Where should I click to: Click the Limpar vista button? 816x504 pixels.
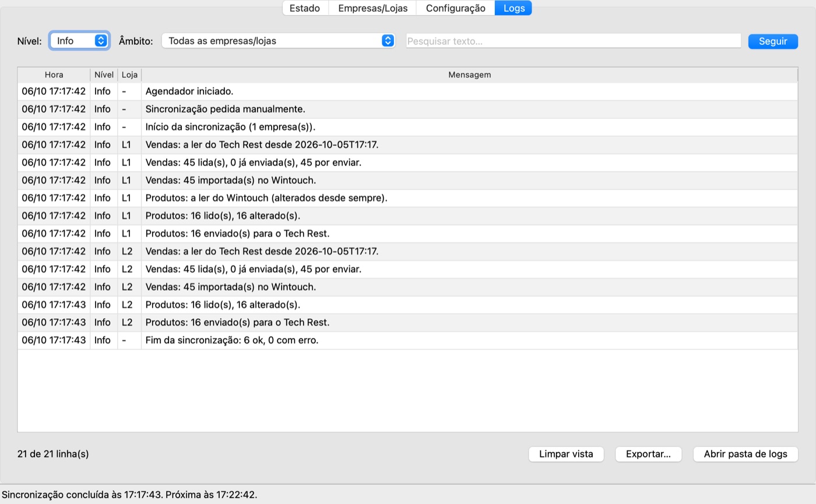tap(566, 454)
